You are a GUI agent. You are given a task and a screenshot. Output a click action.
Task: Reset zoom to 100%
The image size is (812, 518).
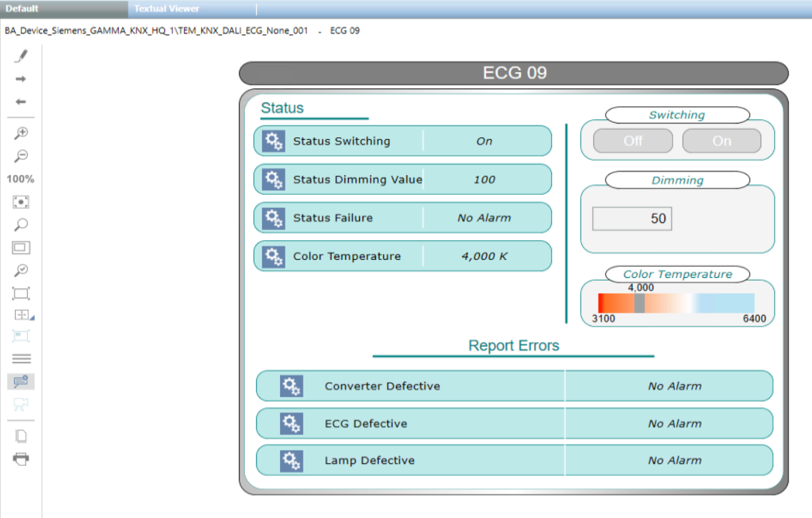click(21, 179)
